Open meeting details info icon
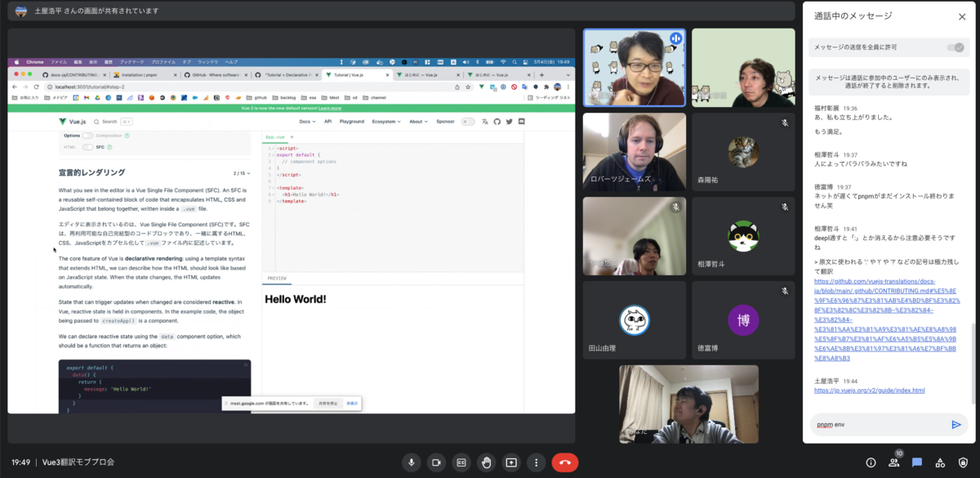Screen dimensions: 980x478 tap(871, 462)
